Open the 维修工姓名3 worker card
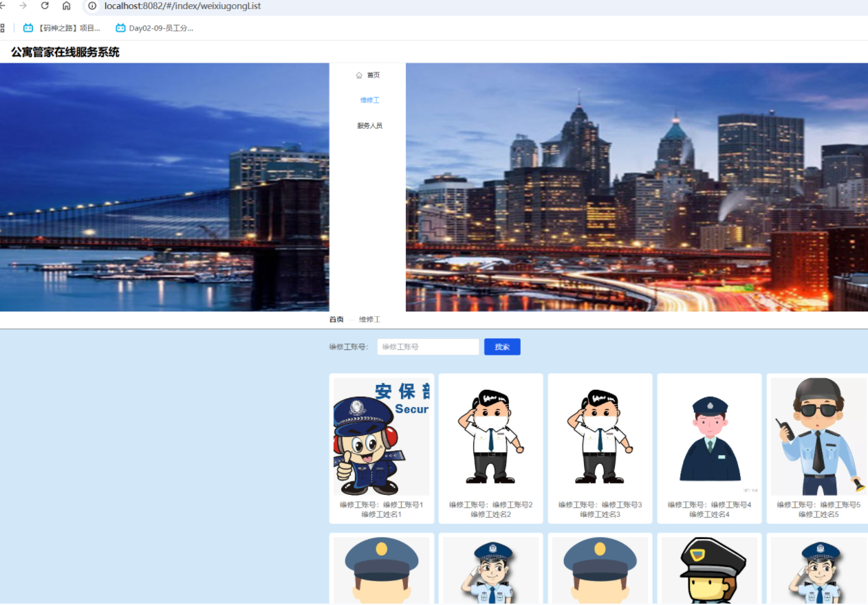Image resolution: width=868 pixels, height=605 pixels. (600, 448)
